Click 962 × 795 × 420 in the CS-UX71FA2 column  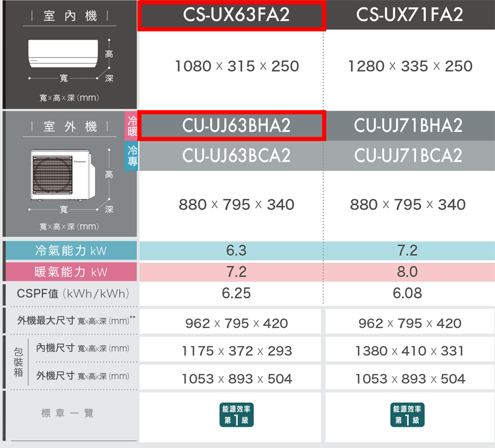pos(410,323)
